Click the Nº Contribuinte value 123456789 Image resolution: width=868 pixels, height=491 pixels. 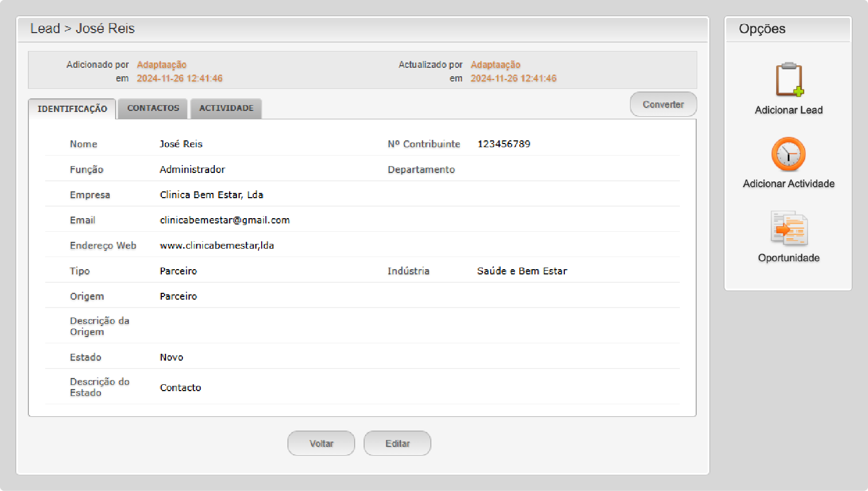coord(503,144)
